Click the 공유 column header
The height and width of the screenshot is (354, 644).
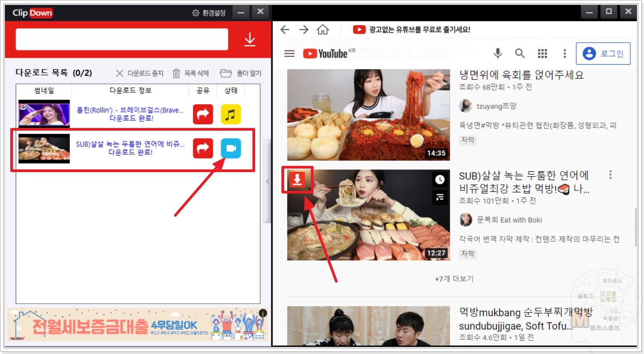(x=203, y=91)
